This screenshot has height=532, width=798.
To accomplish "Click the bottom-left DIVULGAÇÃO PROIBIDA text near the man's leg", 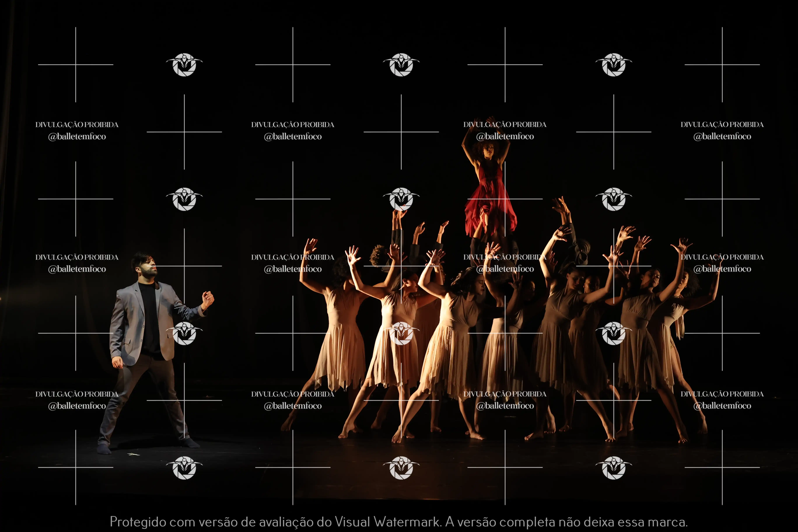I will (77, 394).
